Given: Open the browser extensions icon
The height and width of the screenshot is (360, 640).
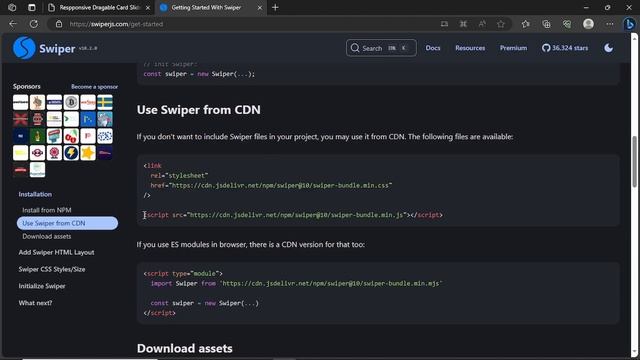Looking at the screenshot, I should [x=463, y=24].
